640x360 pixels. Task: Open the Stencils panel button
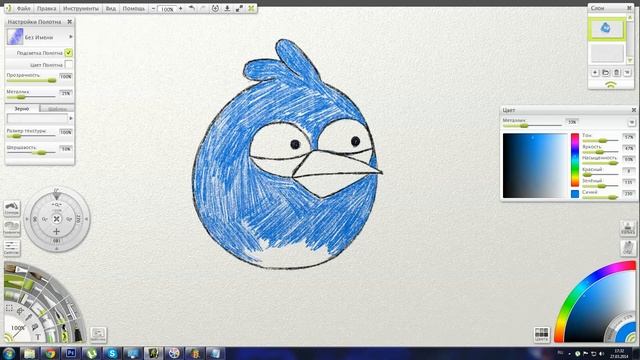click(x=11, y=228)
